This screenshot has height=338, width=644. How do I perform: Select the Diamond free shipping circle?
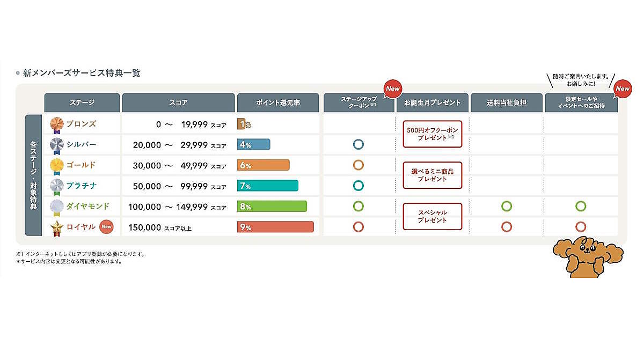point(506,206)
